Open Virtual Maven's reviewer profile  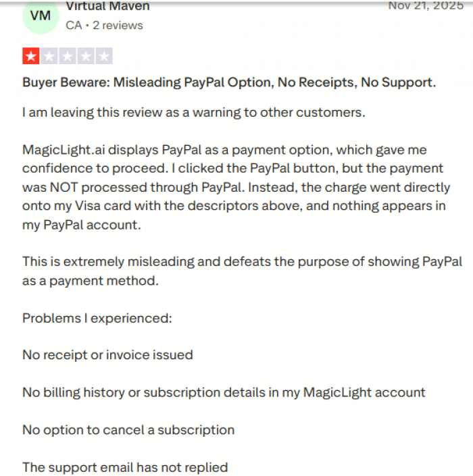point(108,7)
